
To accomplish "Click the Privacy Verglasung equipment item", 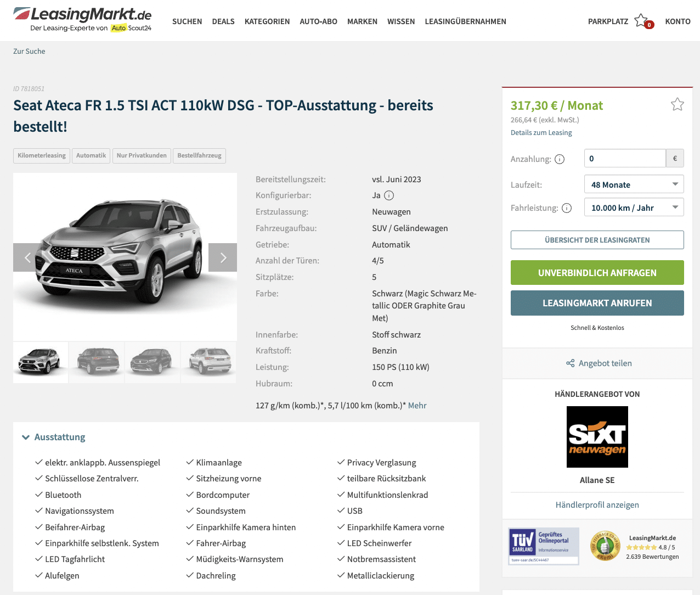I will click(382, 463).
